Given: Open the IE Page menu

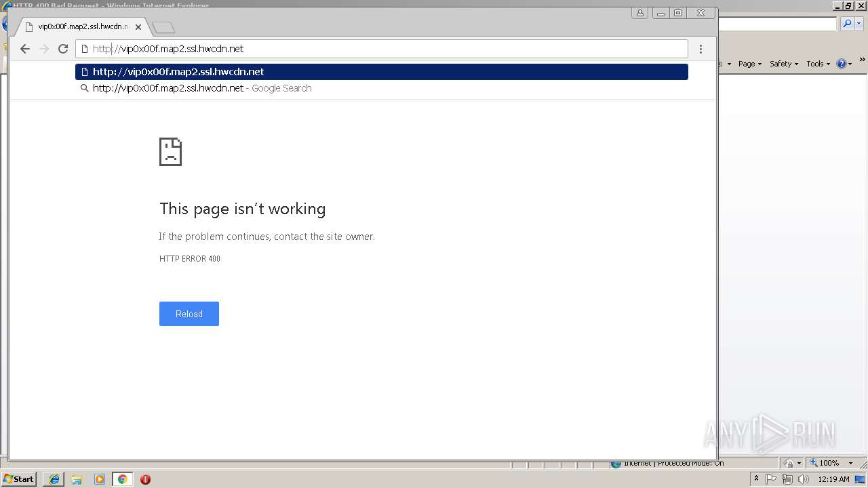Looking at the screenshot, I should tap(749, 64).
